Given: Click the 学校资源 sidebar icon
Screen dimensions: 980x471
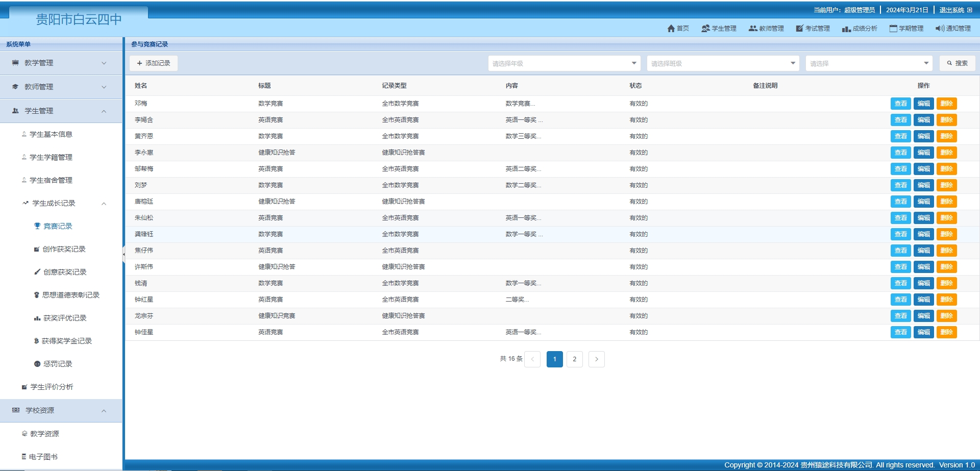Looking at the screenshot, I should 16,410.
